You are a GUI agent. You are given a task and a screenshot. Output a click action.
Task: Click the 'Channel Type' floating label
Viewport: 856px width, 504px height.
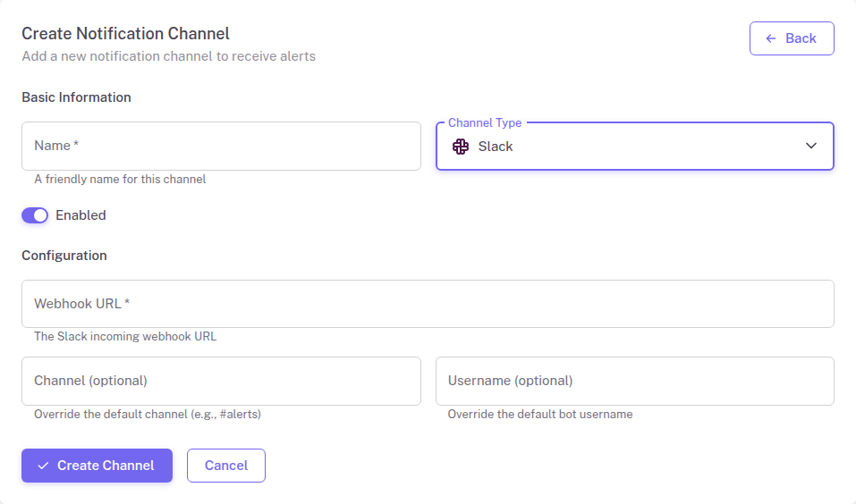click(485, 122)
